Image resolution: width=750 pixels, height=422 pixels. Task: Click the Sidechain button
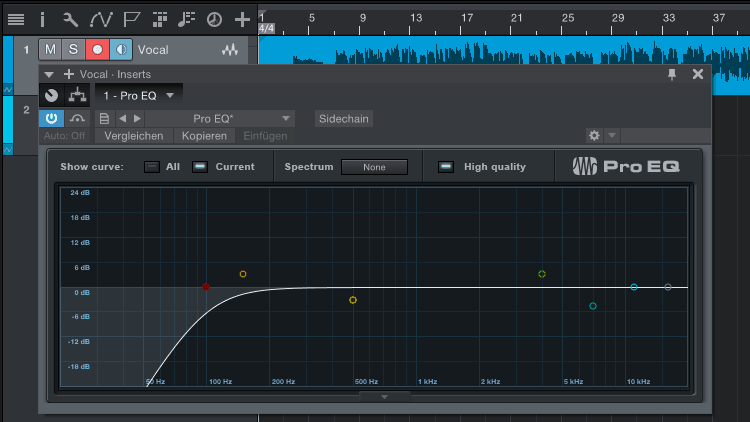click(x=344, y=119)
